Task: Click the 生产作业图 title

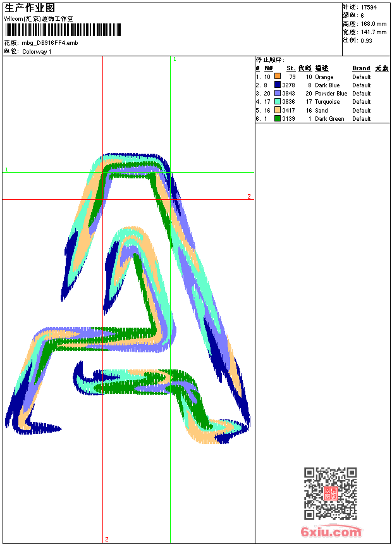Action: click(x=29, y=8)
